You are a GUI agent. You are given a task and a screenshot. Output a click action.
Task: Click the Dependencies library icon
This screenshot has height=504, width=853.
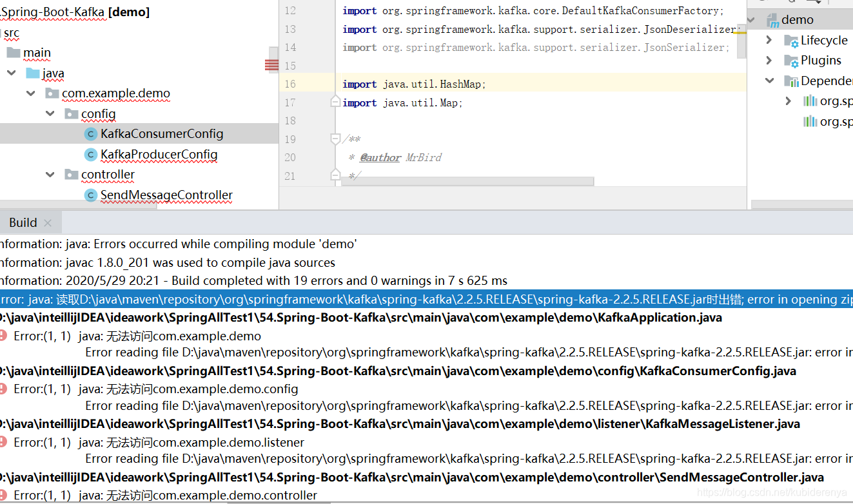[x=791, y=81]
